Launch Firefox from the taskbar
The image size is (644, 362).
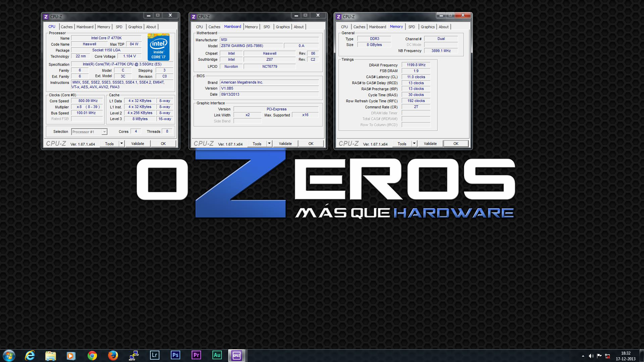point(113,355)
